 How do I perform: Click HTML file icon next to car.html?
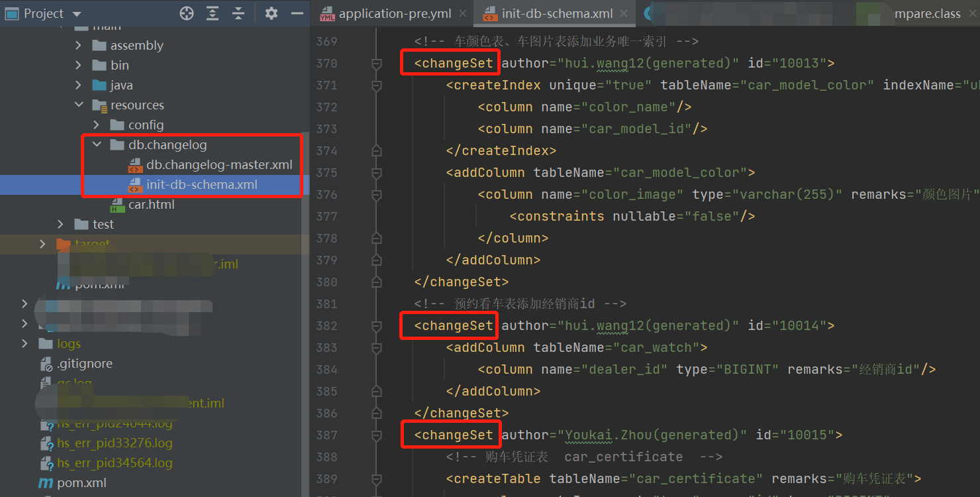pyautogui.click(x=117, y=204)
